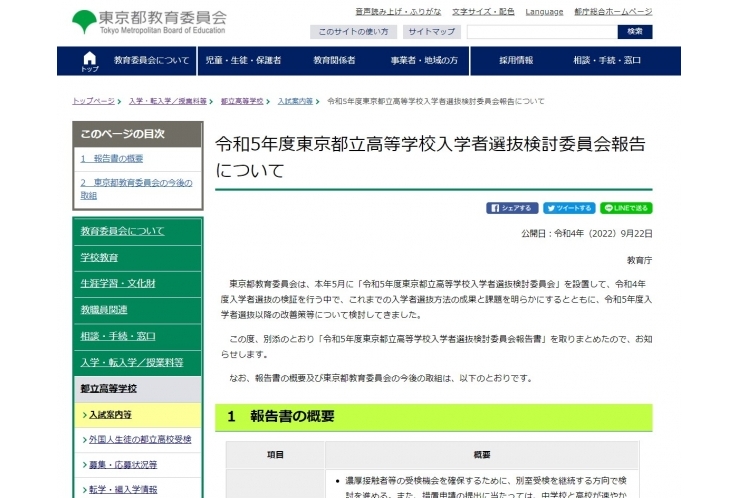This screenshot has height=498, width=740.
Task: Click このサイトの使い方 button
Action: 353,32
